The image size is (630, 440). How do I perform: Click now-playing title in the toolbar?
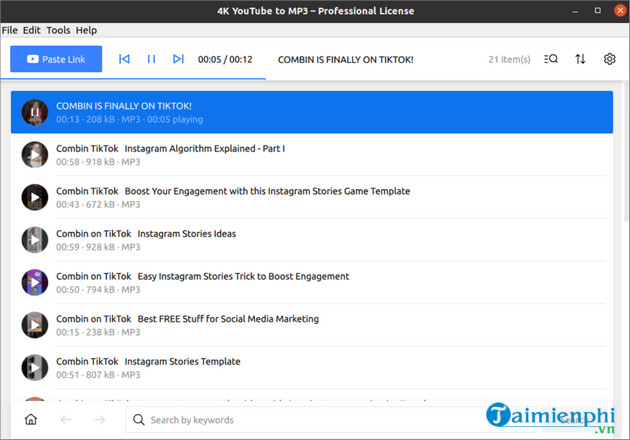(x=346, y=59)
